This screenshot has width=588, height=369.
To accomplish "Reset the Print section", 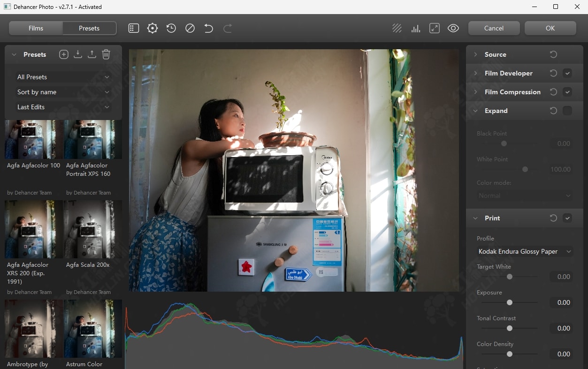I will pos(553,218).
